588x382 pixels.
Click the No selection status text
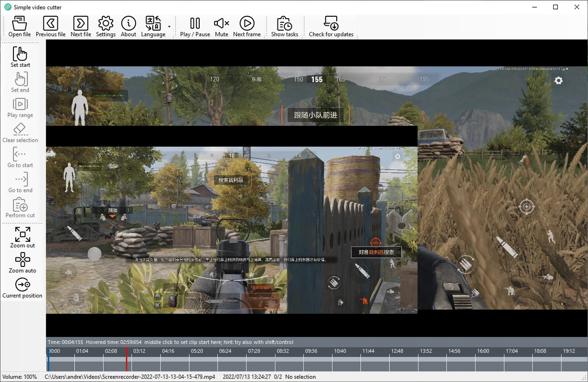pos(300,377)
